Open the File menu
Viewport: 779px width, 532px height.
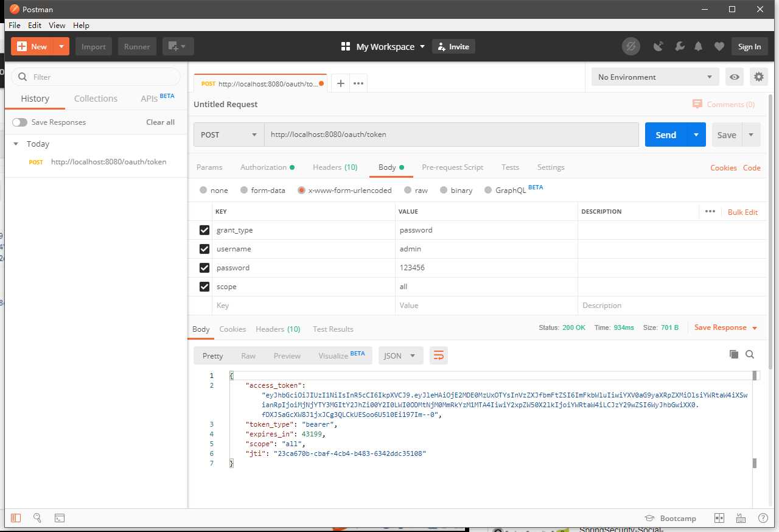[15, 25]
